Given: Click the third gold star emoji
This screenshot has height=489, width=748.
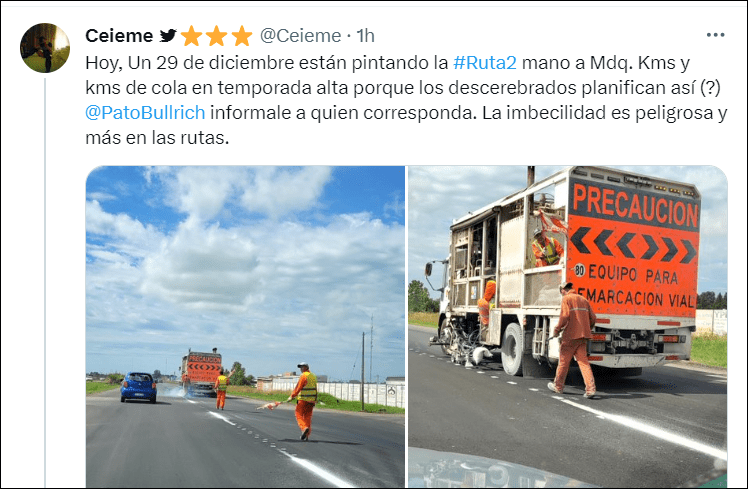Looking at the screenshot, I should pos(241,36).
